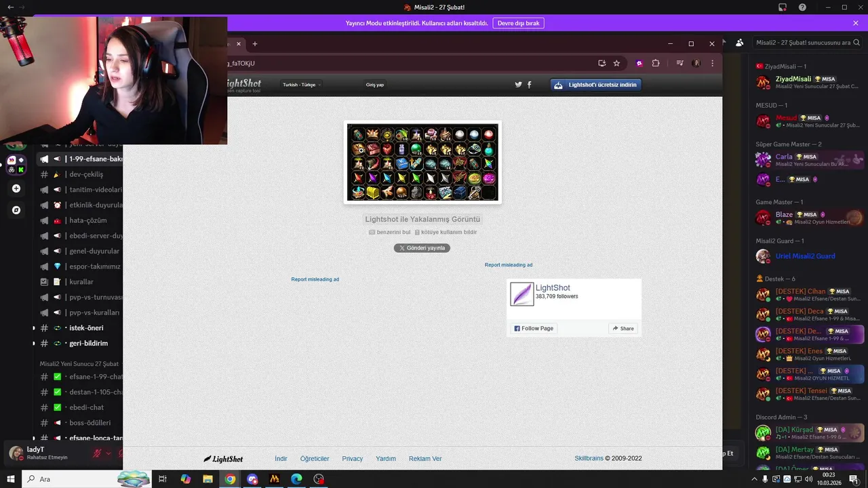The image size is (868, 488).
Task: Open LightShot Facebook icon link
Action: click(530, 85)
